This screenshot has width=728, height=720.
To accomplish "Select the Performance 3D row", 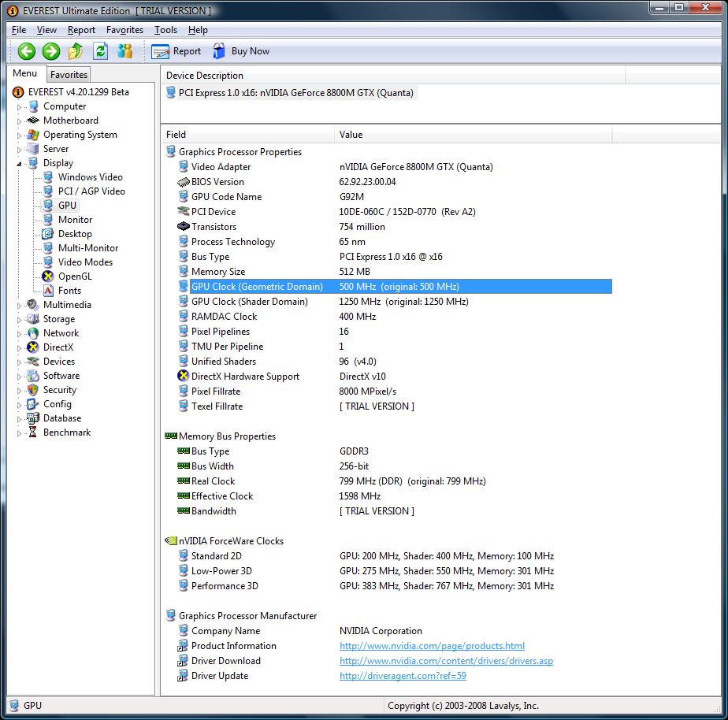I will (x=395, y=586).
